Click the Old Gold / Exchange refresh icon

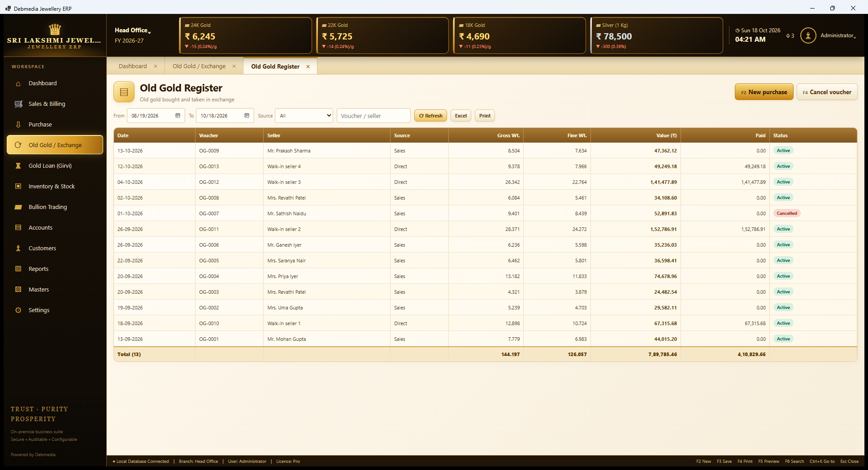click(x=18, y=145)
